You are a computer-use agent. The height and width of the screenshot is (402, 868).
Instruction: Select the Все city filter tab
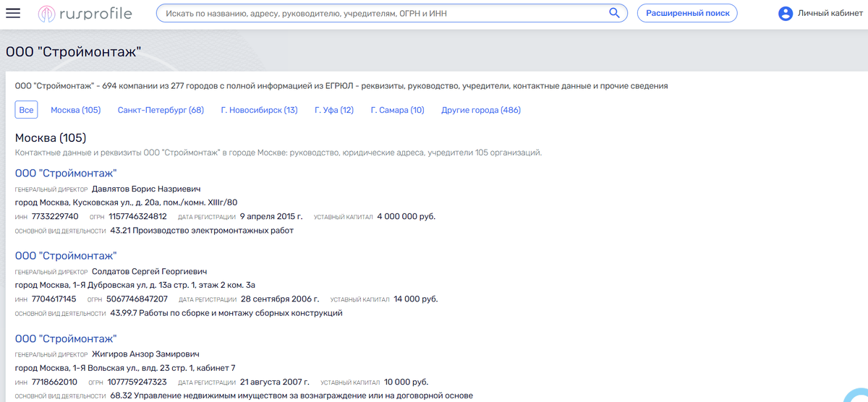point(27,110)
